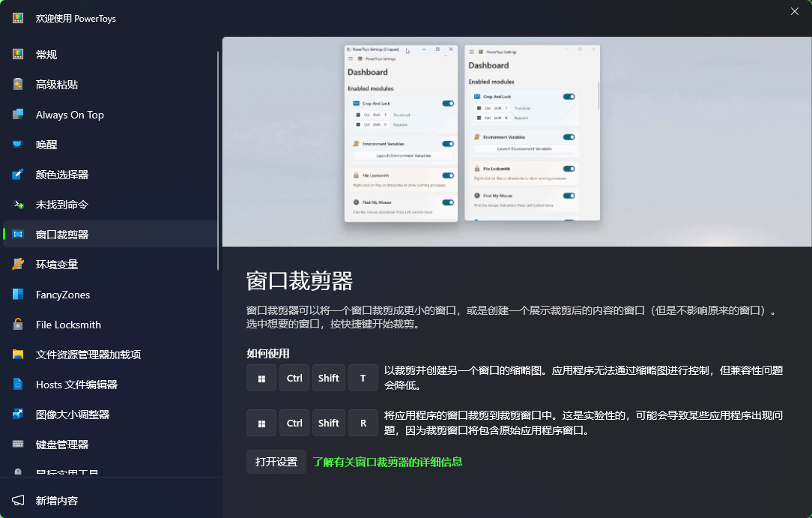The image size is (812, 518).
Task: Open 常规 via its colorful sidebar icon
Action: pos(18,55)
